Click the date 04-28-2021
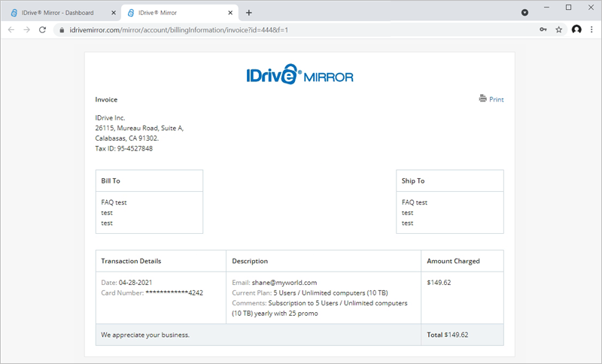602x364 pixels. point(135,282)
